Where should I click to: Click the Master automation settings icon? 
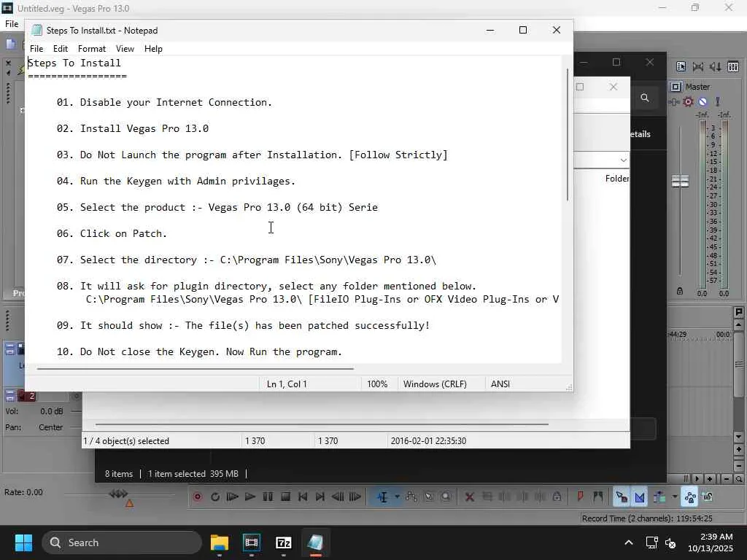673,101
